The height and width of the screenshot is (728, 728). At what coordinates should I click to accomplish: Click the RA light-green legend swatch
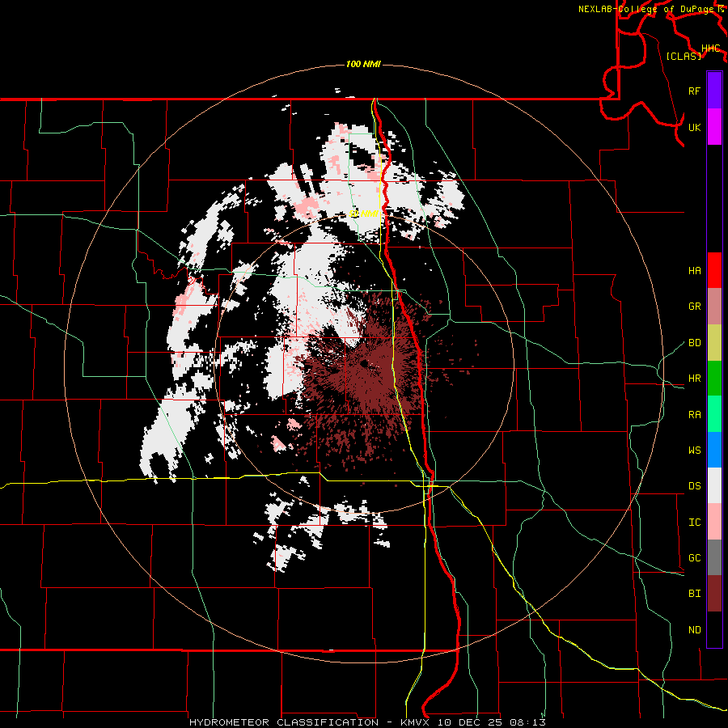pos(714,414)
